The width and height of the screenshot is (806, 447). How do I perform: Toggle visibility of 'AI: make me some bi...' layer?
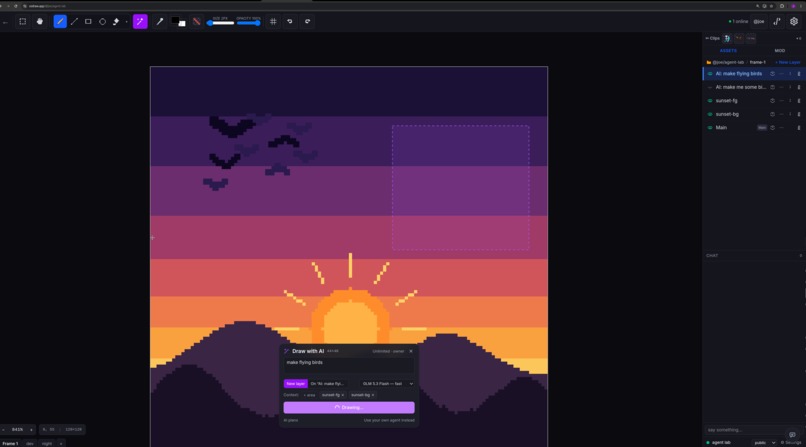(710, 87)
